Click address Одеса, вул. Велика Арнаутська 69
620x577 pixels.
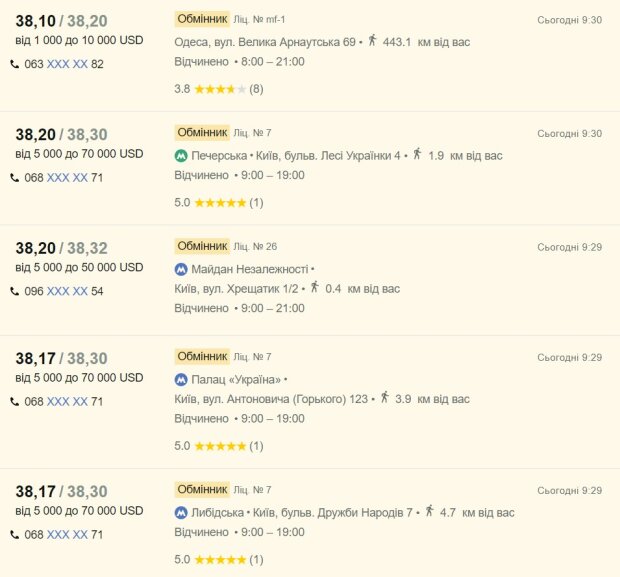pos(265,42)
